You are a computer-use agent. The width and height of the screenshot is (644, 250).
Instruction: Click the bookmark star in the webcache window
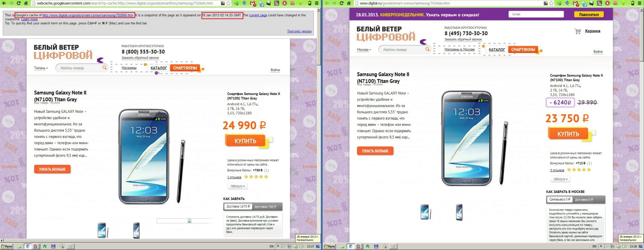click(x=229, y=3)
